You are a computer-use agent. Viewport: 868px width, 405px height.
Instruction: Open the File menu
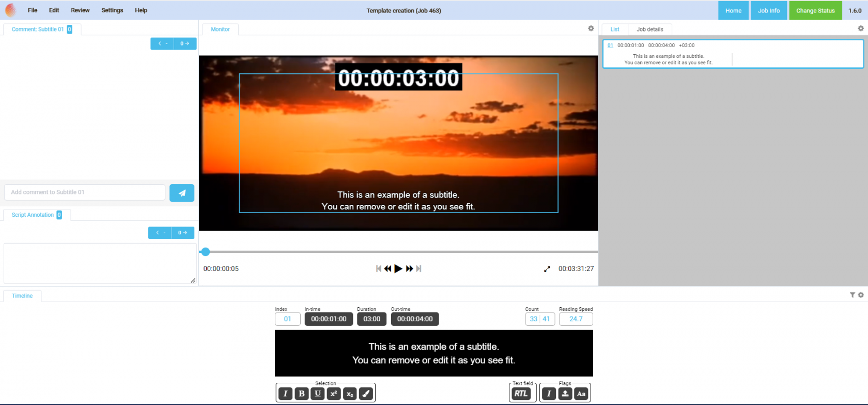(33, 10)
